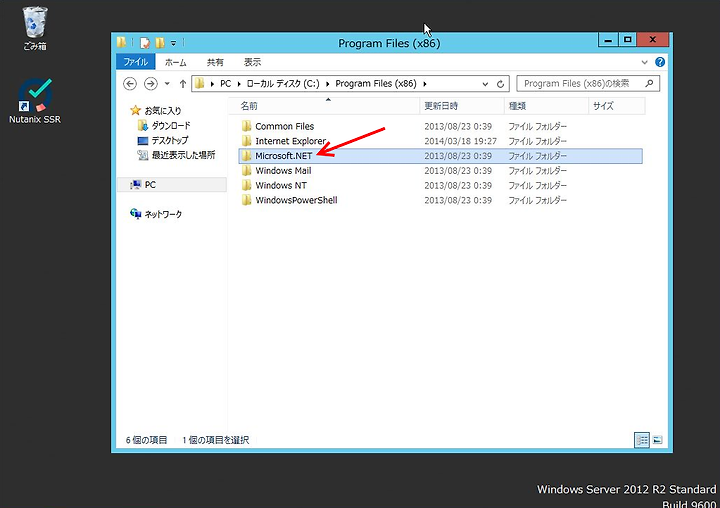Go forward with the forward arrow button

pos(151,84)
